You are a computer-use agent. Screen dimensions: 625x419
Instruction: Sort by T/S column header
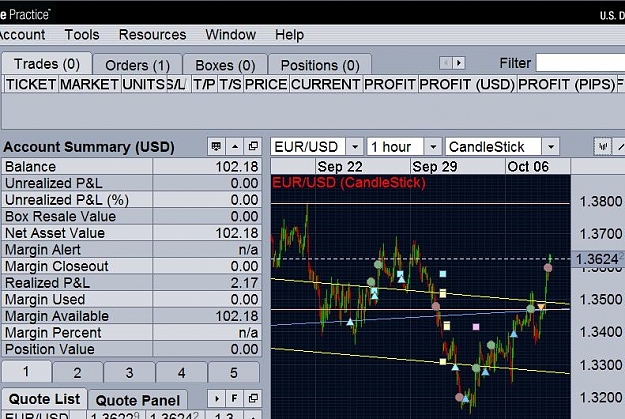[x=230, y=84]
